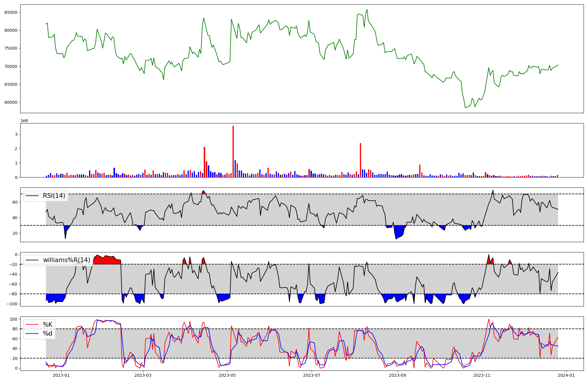Click the 2023-09 date axis label
The height and width of the screenshot is (382, 588).
pyautogui.click(x=397, y=375)
